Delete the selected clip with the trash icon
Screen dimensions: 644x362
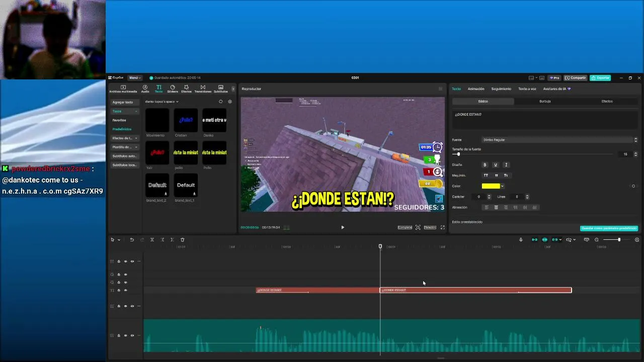tap(183, 240)
